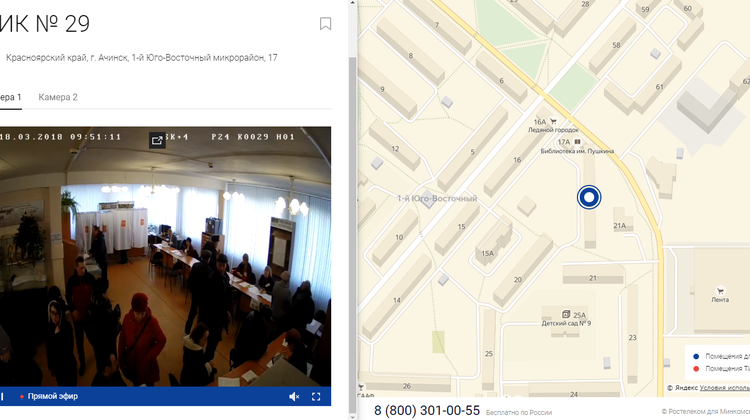Switch to the Камера 2 tab
Viewport: 750px width, 420px height.
click(58, 97)
